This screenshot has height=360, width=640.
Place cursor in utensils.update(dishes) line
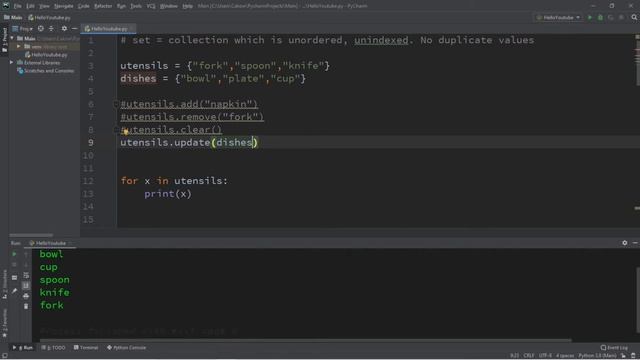(x=189, y=142)
